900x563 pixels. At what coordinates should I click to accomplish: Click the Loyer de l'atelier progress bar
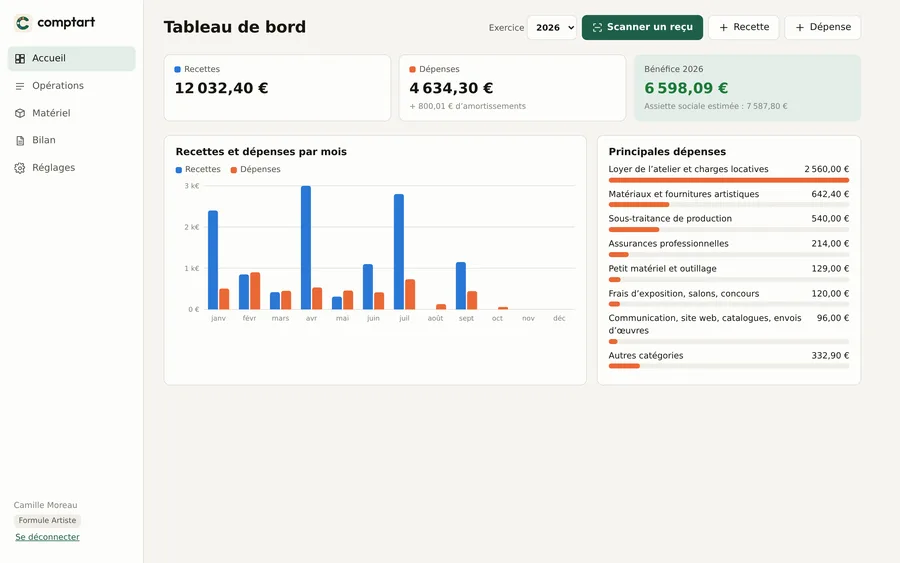728,180
